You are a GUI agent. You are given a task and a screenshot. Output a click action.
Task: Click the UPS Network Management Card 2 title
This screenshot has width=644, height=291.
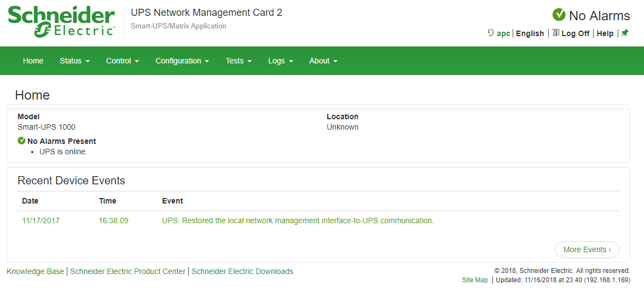207,13
